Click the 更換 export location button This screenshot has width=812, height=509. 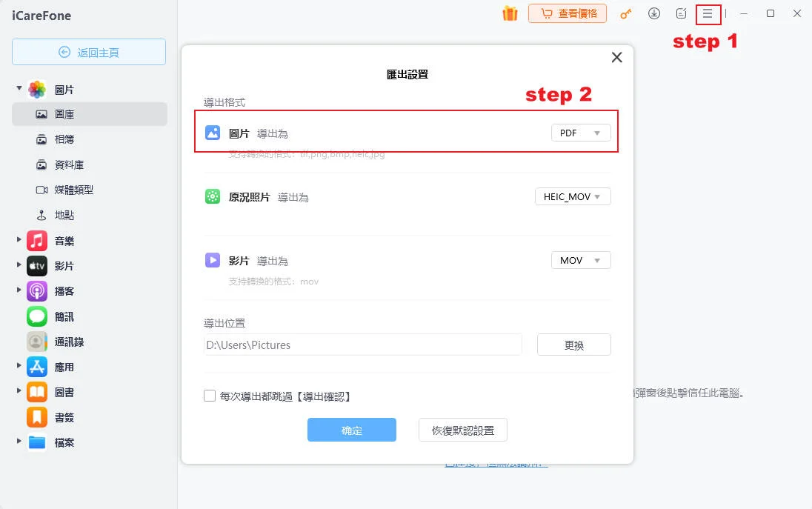573,345
